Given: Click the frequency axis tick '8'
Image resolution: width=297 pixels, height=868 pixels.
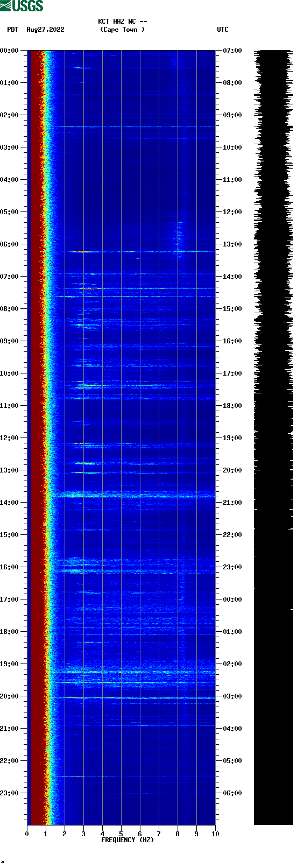Looking at the screenshot, I should point(178,834).
